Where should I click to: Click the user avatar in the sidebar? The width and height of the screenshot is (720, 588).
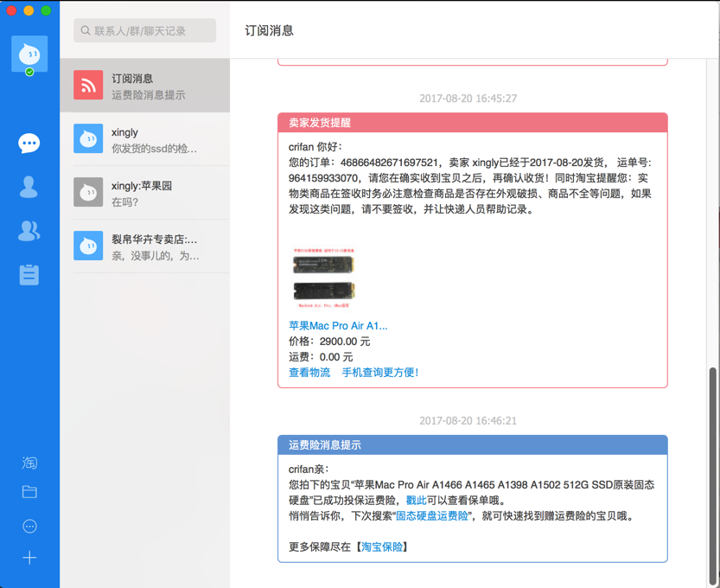(x=29, y=54)
